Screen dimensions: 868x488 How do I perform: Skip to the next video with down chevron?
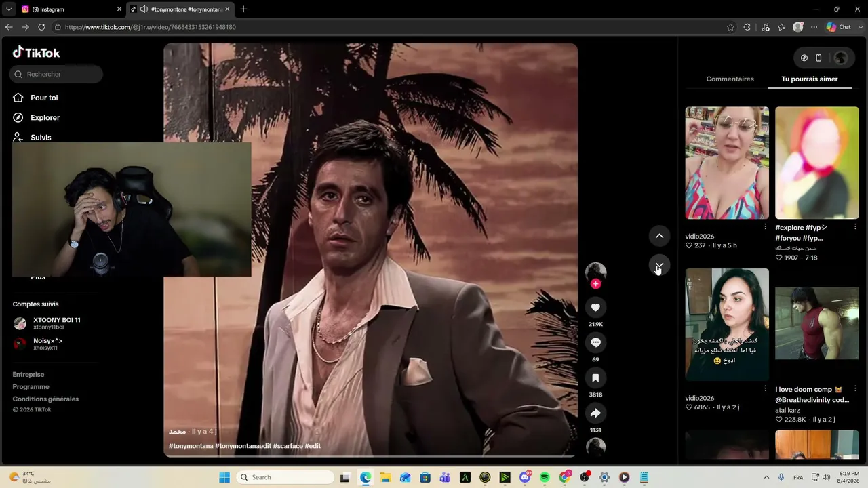coord(659,265)
